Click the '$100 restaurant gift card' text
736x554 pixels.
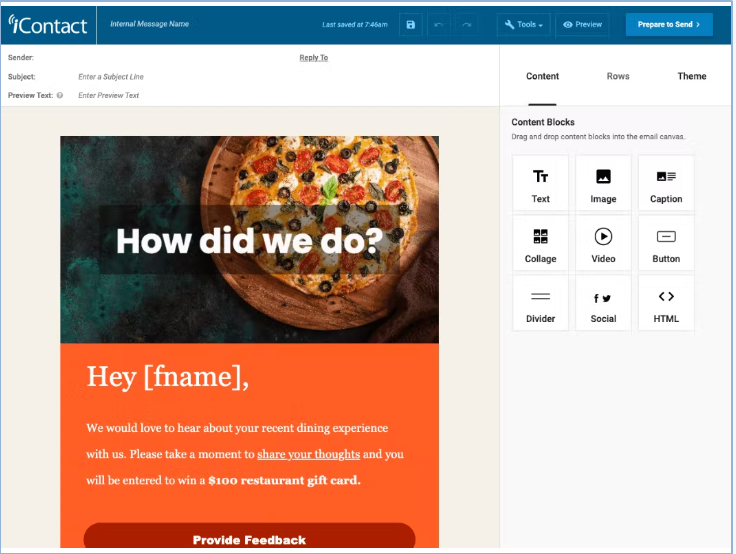[x=284, y=480]
